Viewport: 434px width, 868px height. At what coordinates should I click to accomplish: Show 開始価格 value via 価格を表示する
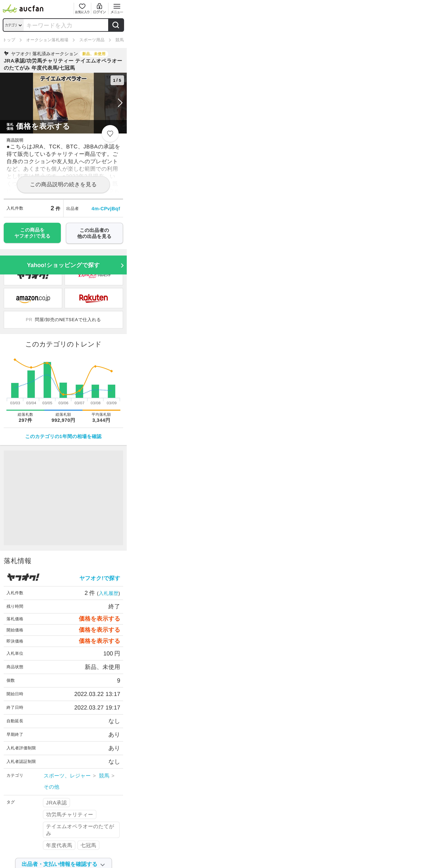coord(99,630)
